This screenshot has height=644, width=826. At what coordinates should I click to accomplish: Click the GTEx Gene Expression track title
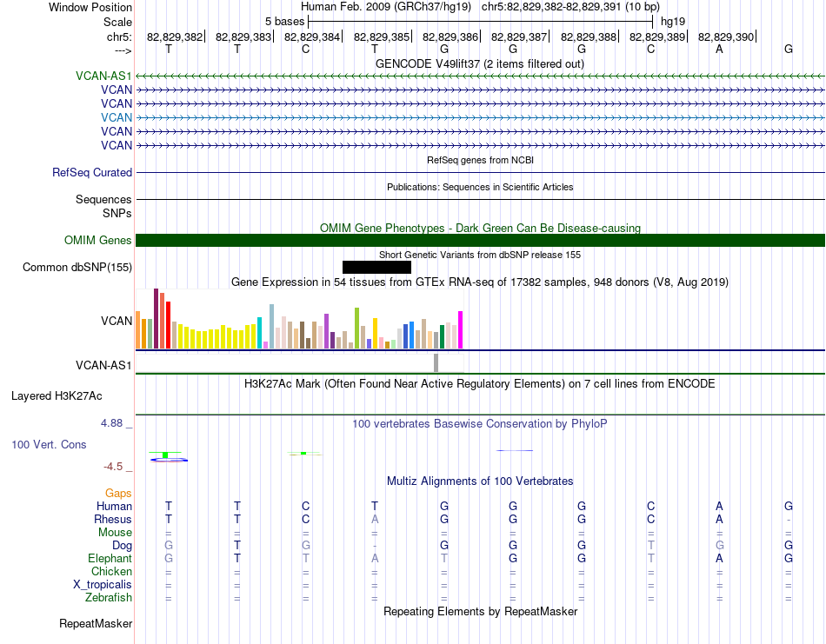480,282
